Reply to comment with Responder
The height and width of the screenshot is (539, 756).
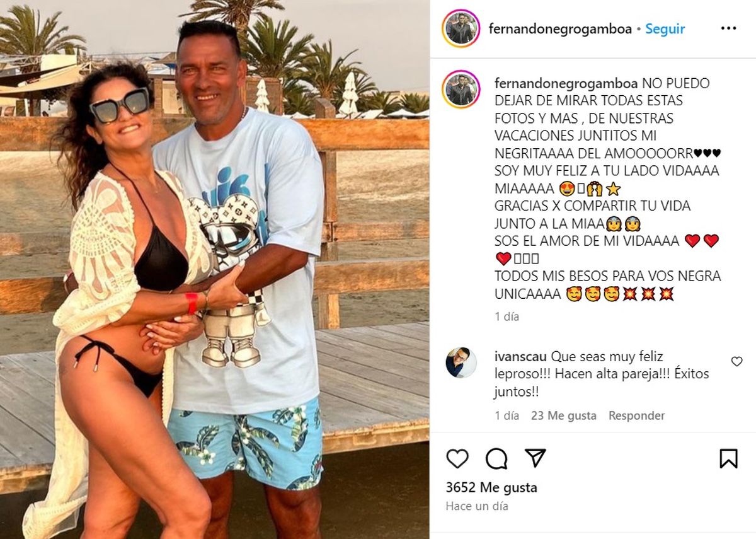(636, 415)
